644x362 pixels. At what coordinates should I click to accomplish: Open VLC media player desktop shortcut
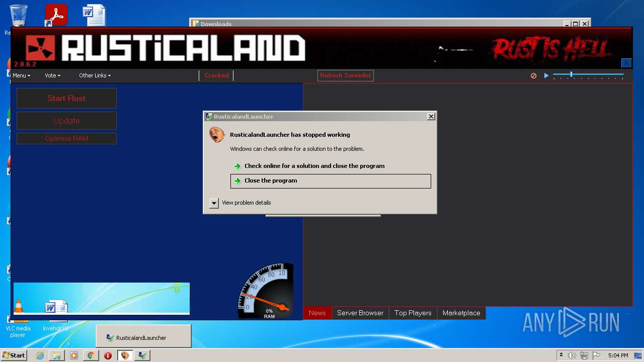[18, 318]
